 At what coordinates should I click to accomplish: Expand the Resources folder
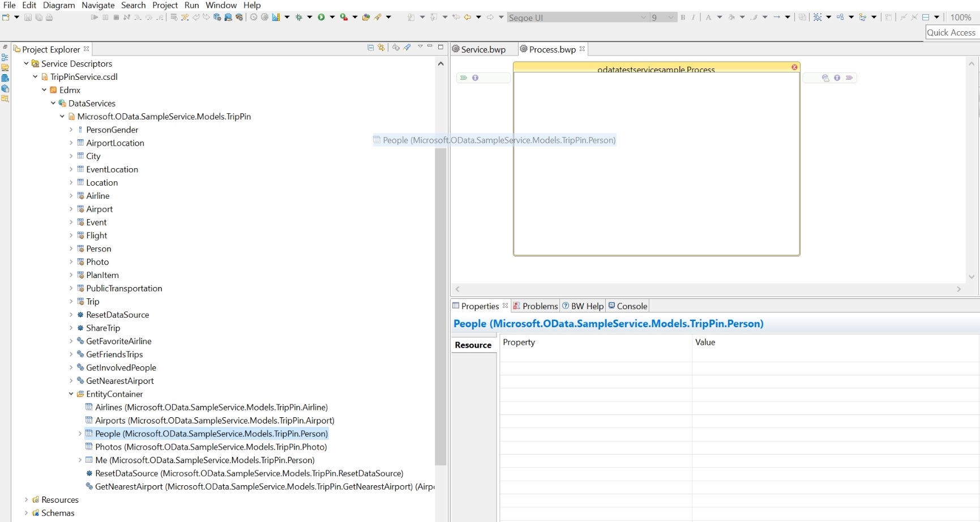[x=26, y=500]
